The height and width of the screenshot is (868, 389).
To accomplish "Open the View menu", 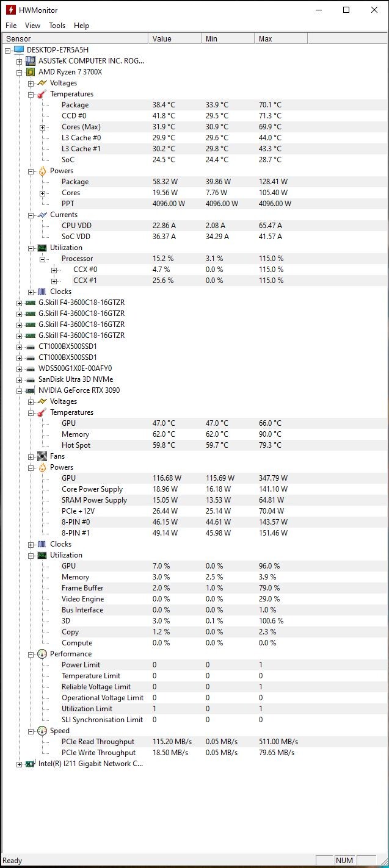I will coord(33,26).
